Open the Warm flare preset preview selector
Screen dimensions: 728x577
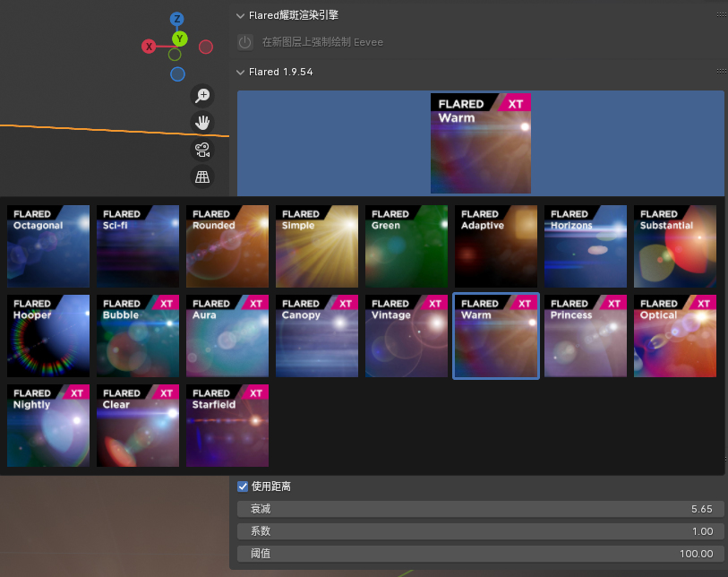pos(481,143)
